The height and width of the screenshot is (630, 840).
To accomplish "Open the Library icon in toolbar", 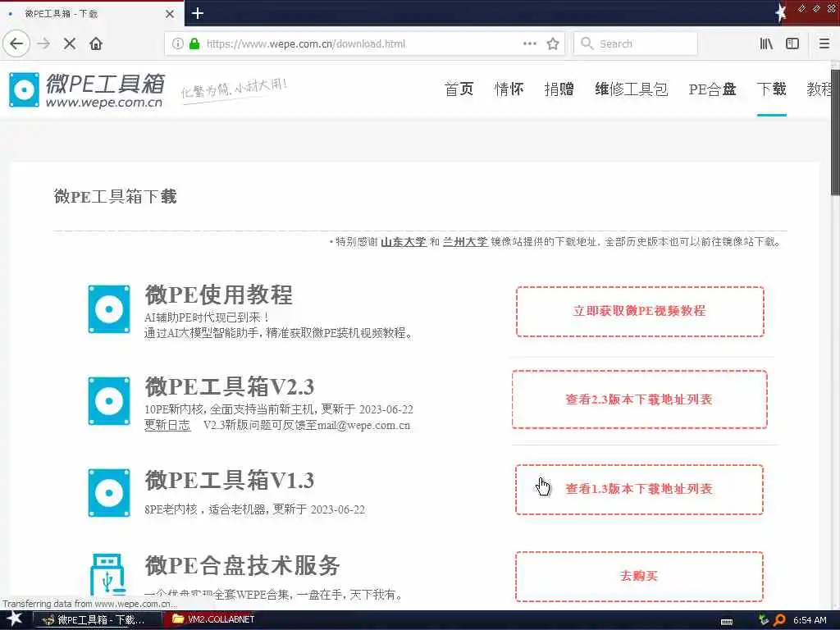I will pos(766,44).
